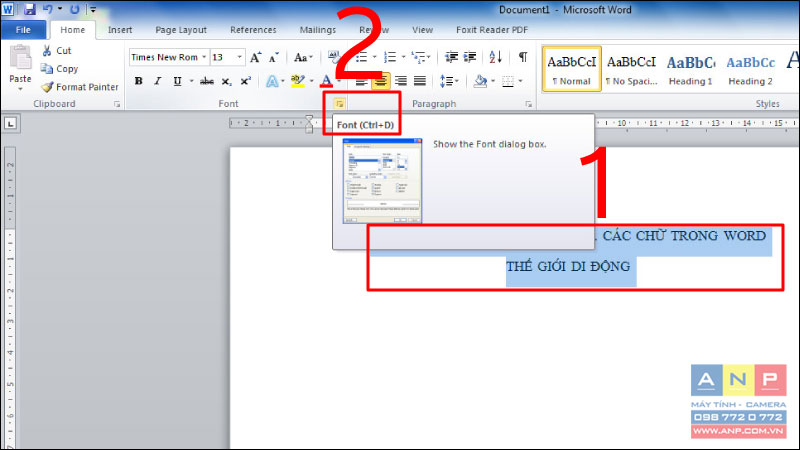
Task: Click the tab selector L icon
Action: (x=11, y=123)
